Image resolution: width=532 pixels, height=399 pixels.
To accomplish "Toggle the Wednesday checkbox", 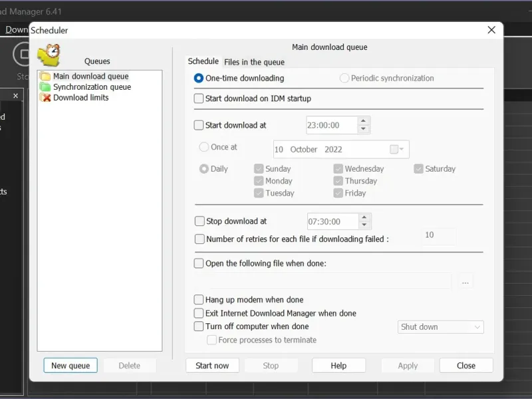I will pos(338,169).
